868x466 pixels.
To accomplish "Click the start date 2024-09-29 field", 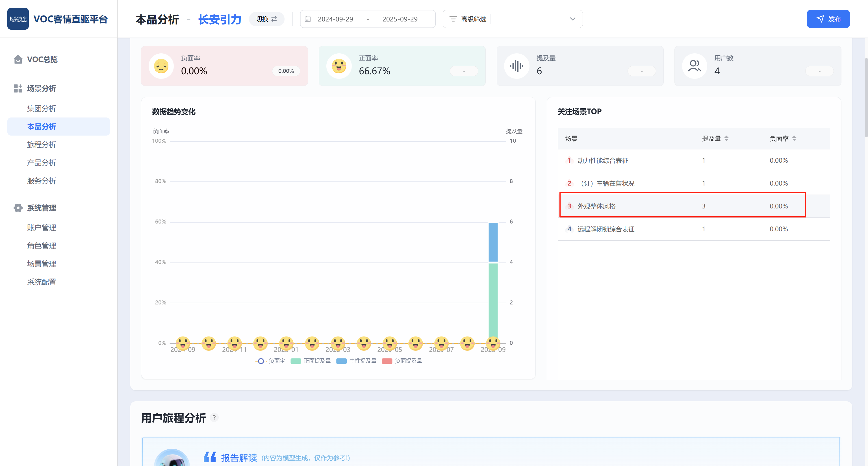I will click(335, 19).
